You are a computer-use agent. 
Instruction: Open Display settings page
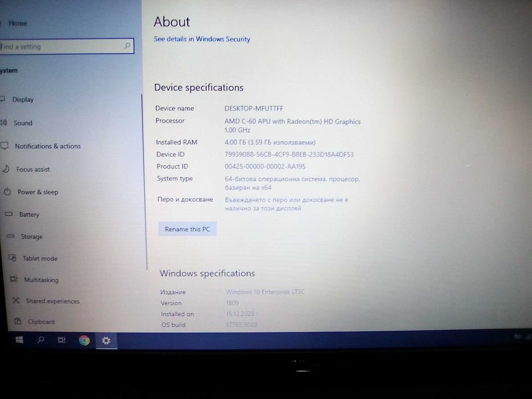point(23,99)
